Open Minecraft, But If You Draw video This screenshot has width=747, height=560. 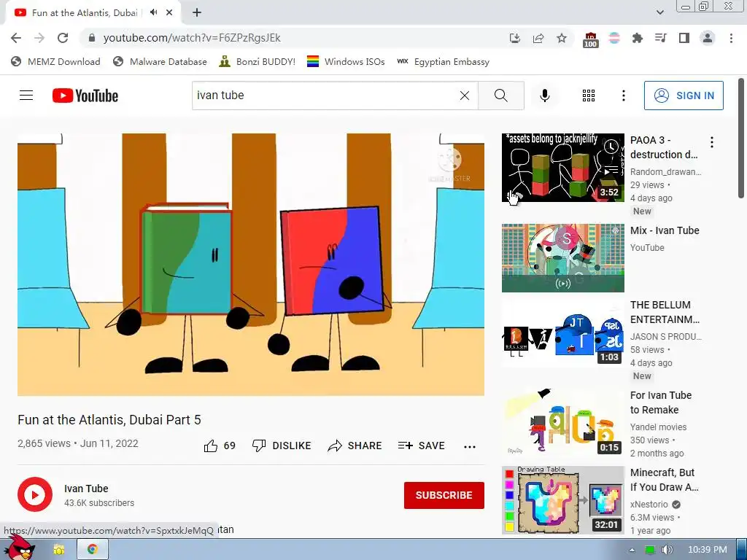562,500
